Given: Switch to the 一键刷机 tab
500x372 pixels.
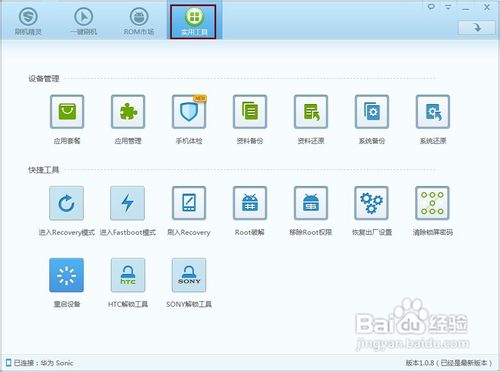Looking at the screenshot, I should 83,21.
